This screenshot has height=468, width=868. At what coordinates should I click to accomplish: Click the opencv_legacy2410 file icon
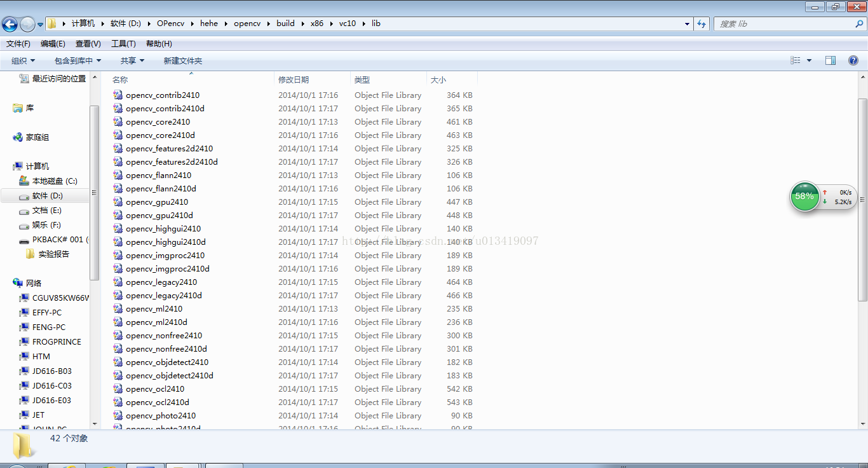118,282
